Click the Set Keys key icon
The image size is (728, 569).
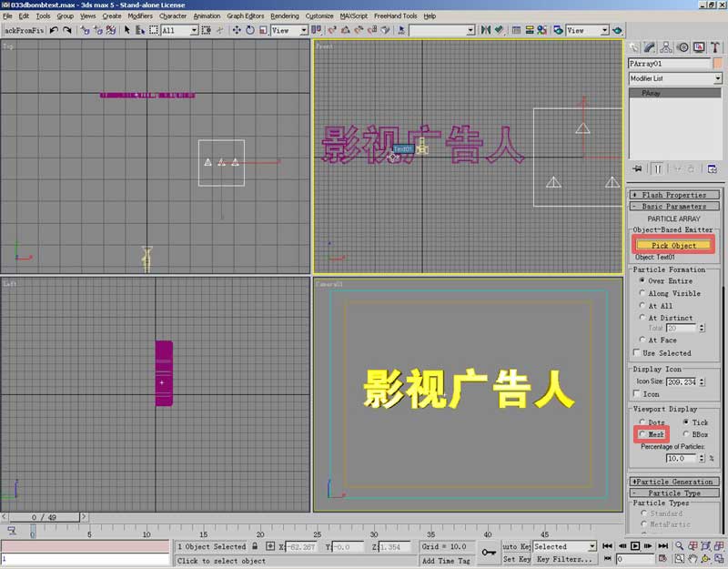(x=490, y=552)
